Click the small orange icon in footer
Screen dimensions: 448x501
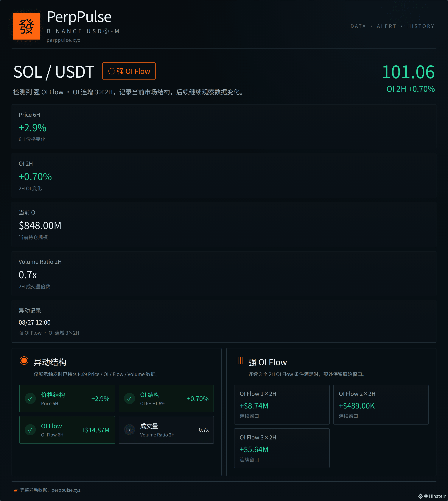coord(15,490)
